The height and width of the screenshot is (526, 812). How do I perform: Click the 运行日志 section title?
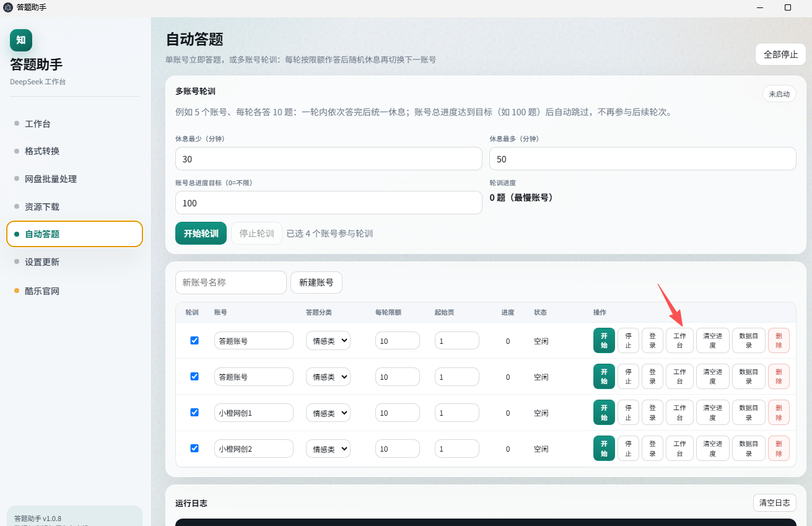point(191,503)
